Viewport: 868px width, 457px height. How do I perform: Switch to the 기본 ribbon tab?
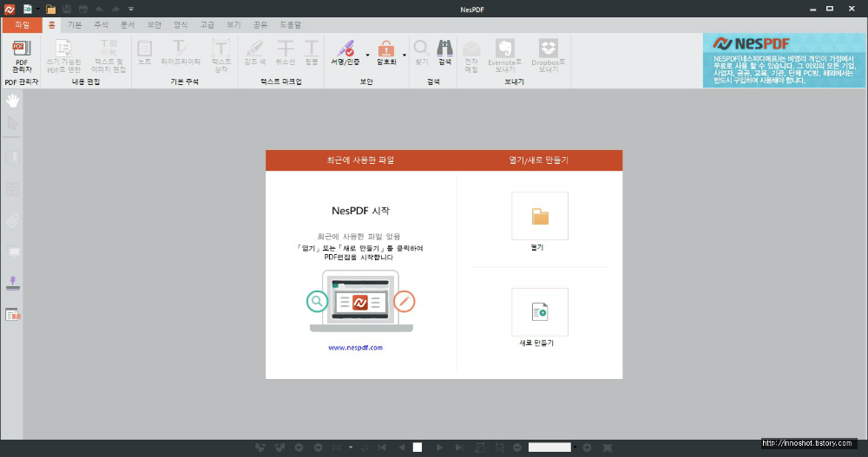click(74, 25)
